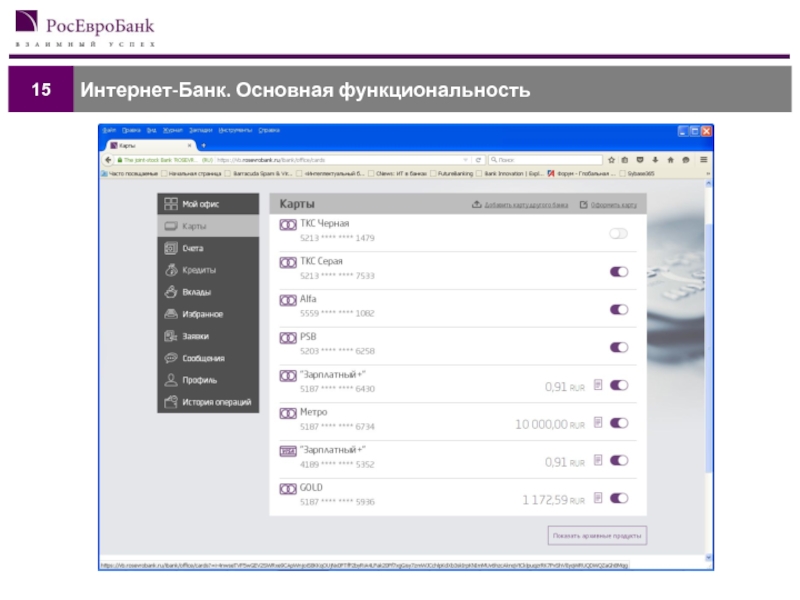Open statement icon for GOLD card
Screen dimensions: 800x600
point(598,498)
